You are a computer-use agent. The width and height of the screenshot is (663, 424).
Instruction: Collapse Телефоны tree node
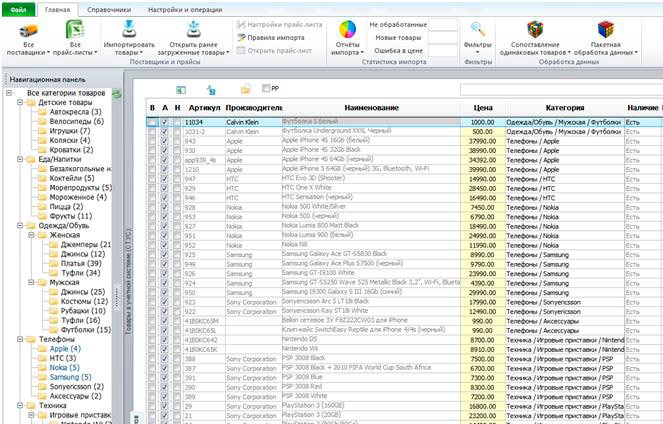(20, 339)
